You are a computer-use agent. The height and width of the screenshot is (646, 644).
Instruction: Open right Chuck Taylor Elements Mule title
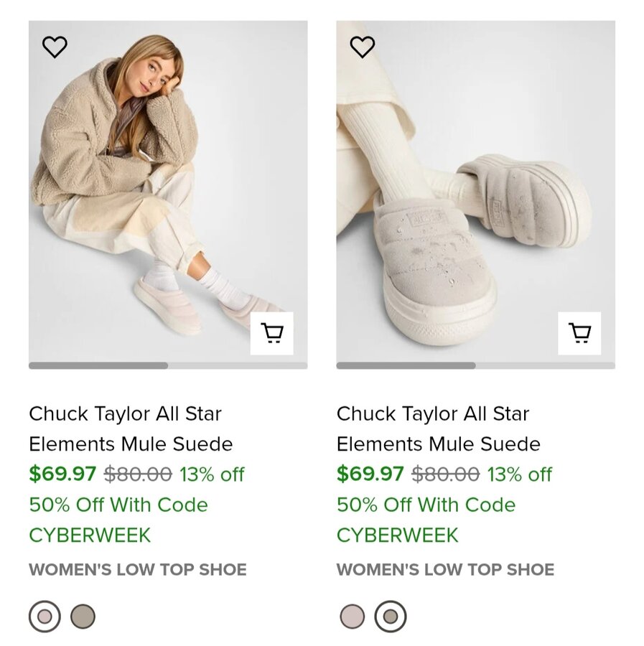pyautogui.click(x=438, y=429)
